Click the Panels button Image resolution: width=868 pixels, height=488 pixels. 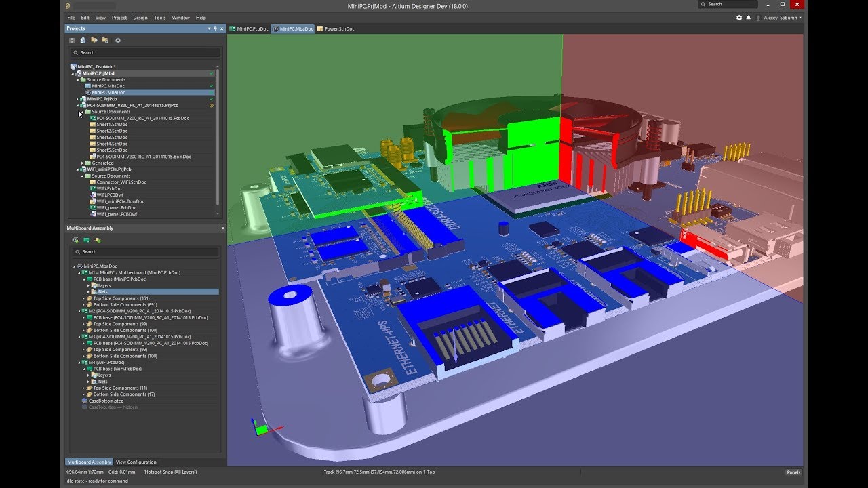[793, 472]
